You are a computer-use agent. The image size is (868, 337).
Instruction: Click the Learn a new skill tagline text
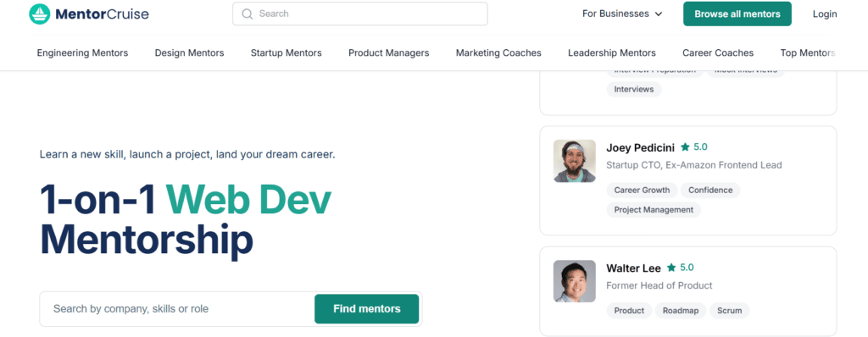point(187,154)
